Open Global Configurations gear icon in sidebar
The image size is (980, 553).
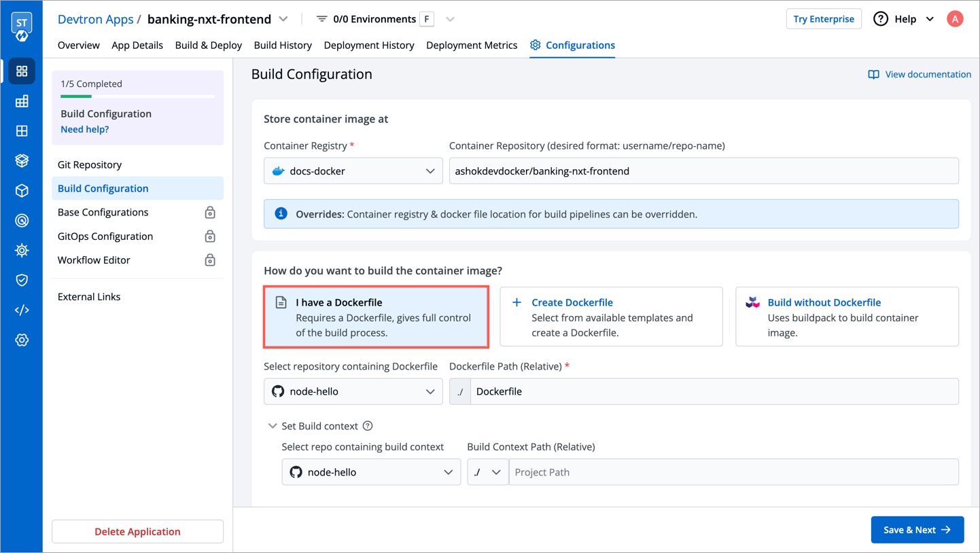22,340
